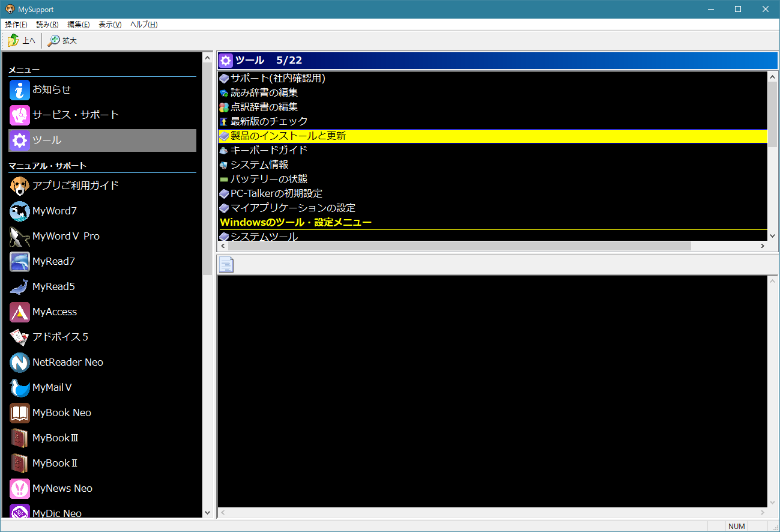Open アドボイス5 from the sidebar
This screenshot has width=780, height=532.
tap(59, 337)
